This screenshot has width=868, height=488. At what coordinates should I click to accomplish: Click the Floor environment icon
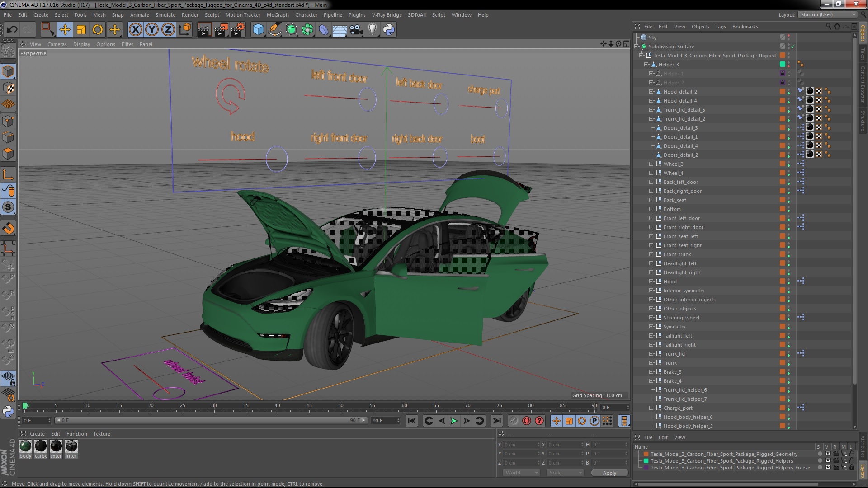[x=340, y=30]
